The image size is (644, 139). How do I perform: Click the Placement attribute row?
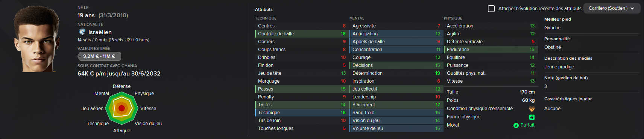(396, 105)
